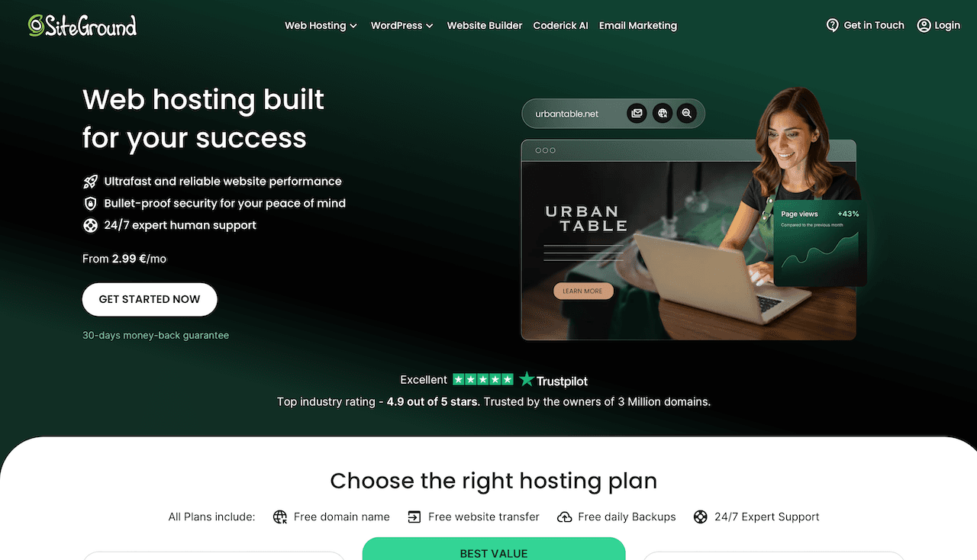The height and width of the screenshot is (560, 977).
Task: Click the Free daily Backups cloud icon
Action: tap(565, 517)
